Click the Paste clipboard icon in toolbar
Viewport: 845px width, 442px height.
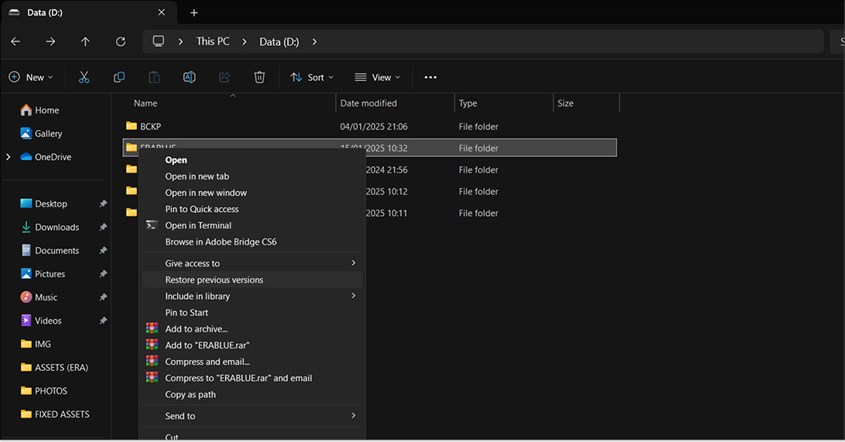point(154,77)
